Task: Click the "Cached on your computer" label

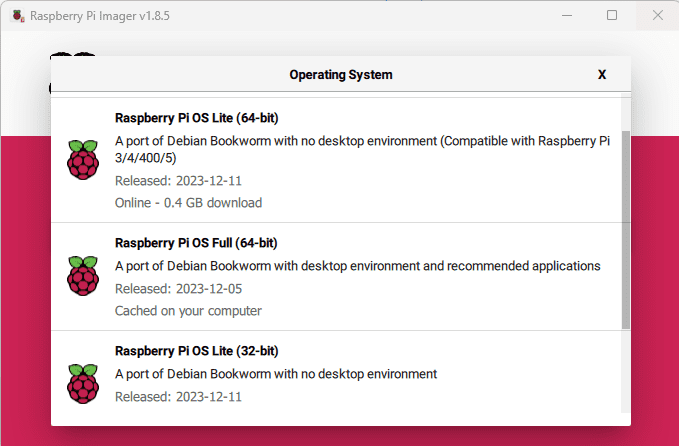Action: point(188,311)
